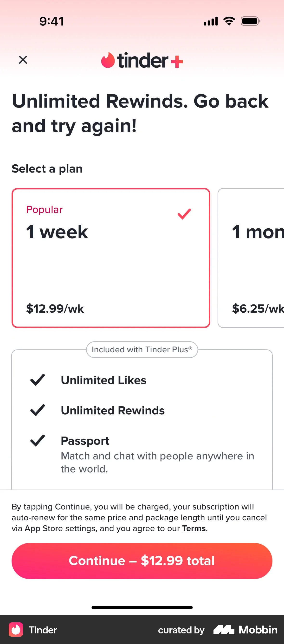The image size is (284, 644).
Task: Click the Tinder app icon in the footer bar
Action: (16, 630)
